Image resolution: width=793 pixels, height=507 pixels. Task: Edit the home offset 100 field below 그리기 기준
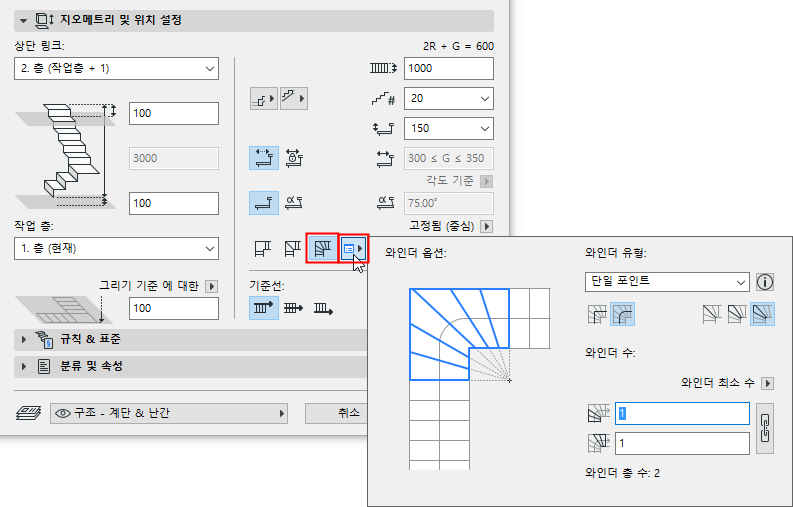(174, 308)
